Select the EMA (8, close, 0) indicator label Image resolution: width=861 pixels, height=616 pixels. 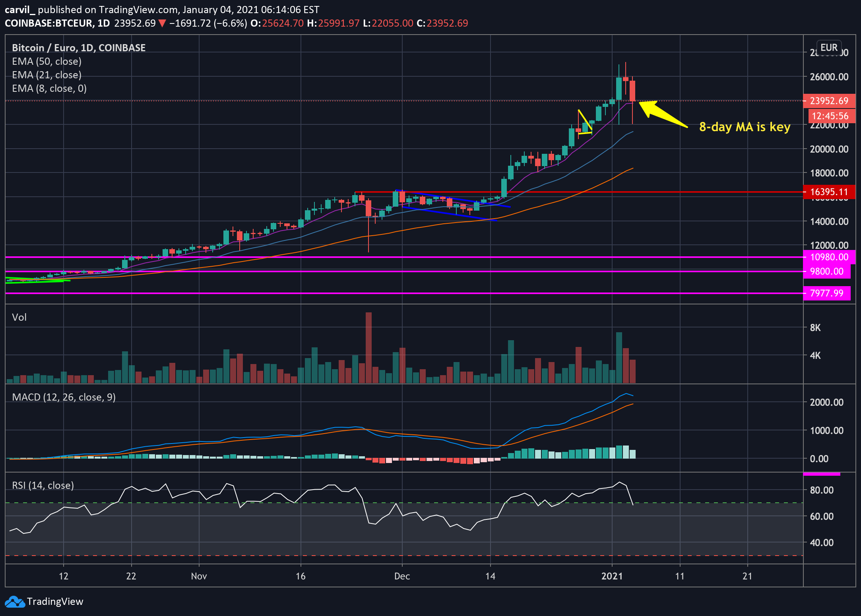point(49,89)
